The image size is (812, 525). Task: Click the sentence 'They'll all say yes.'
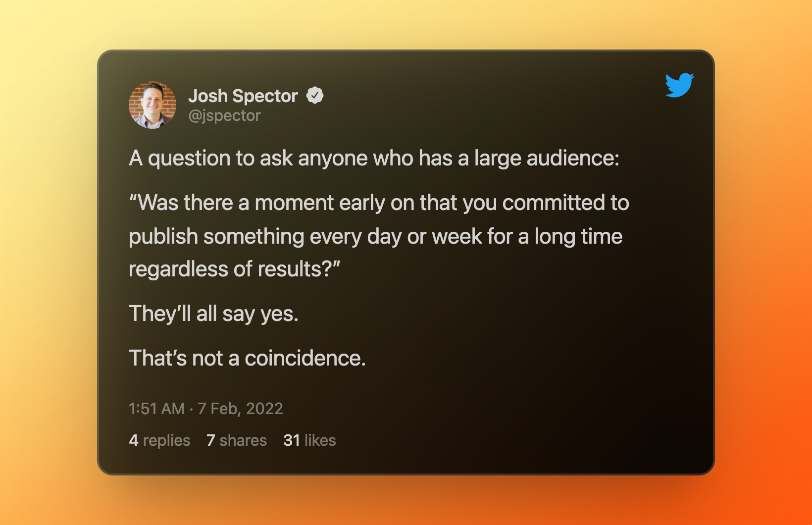(214, 314)
